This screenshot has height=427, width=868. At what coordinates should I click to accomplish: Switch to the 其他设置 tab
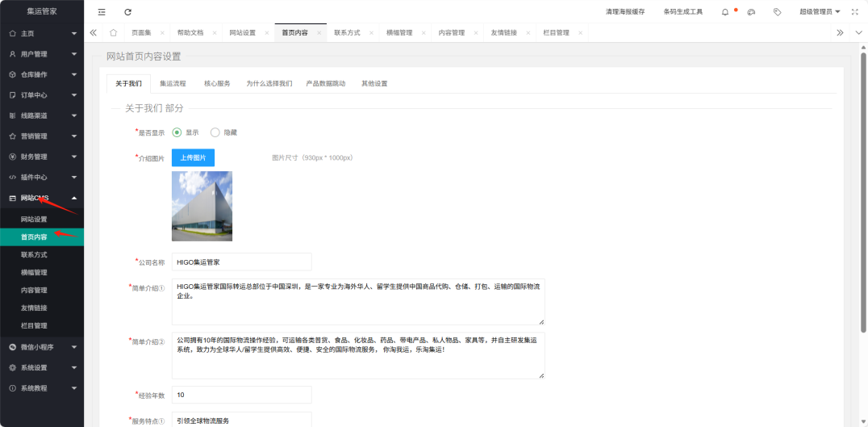coord(374,84)
